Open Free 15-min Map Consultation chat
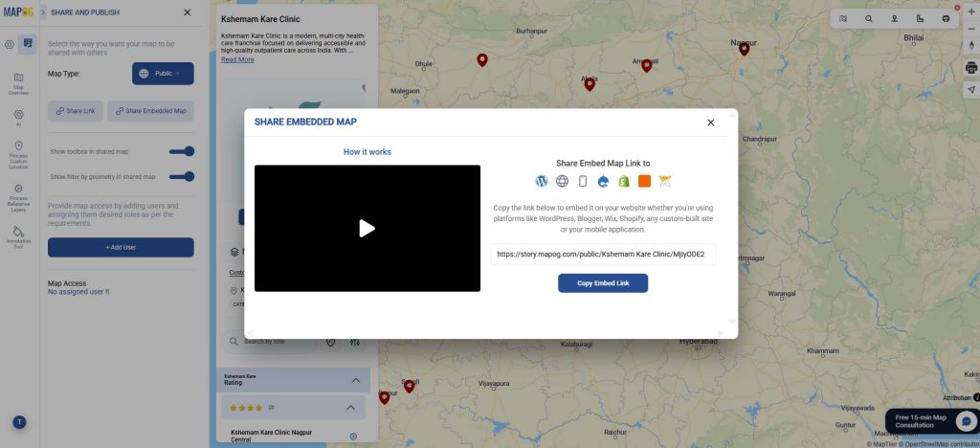This screenshot has height=448, width=980. (x=931, y=421)
